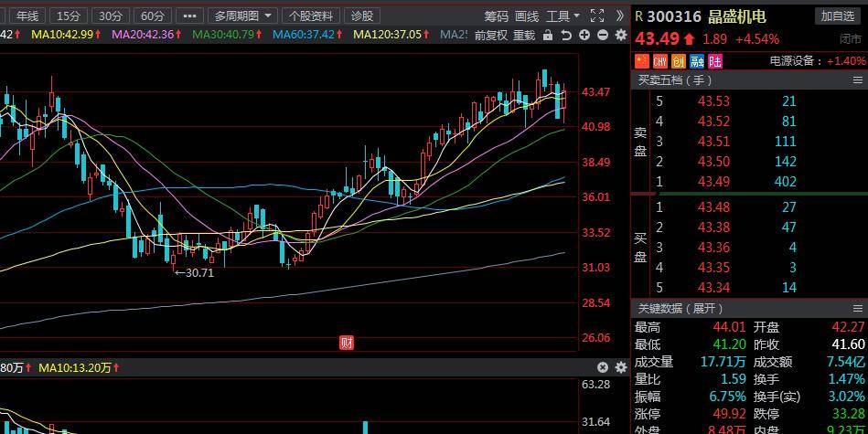This screenshot has height=434, width=868.
Task: Click 加自选 to add to watchlist
Action: [x=837, y=16]
